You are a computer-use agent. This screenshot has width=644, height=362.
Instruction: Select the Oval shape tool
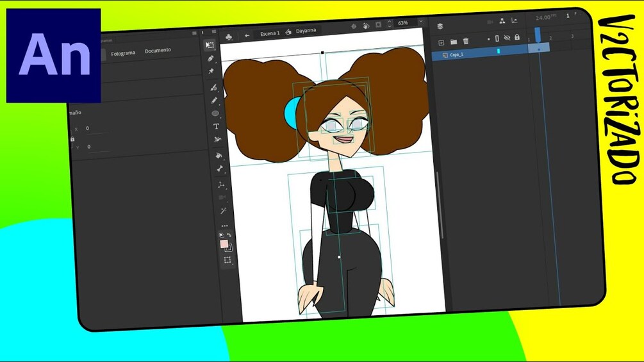click(215, 113)
